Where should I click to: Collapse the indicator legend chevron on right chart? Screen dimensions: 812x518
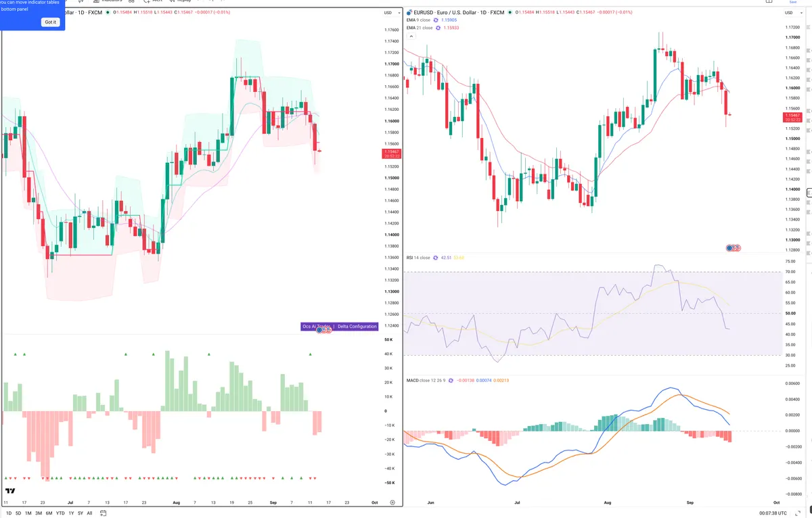tap(410, 36)
